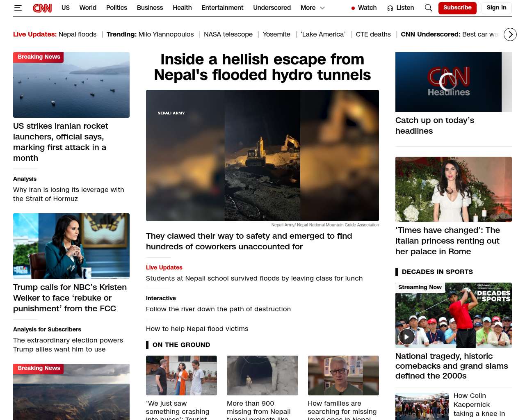
Task: Click the Watch link
Action: 367,8
